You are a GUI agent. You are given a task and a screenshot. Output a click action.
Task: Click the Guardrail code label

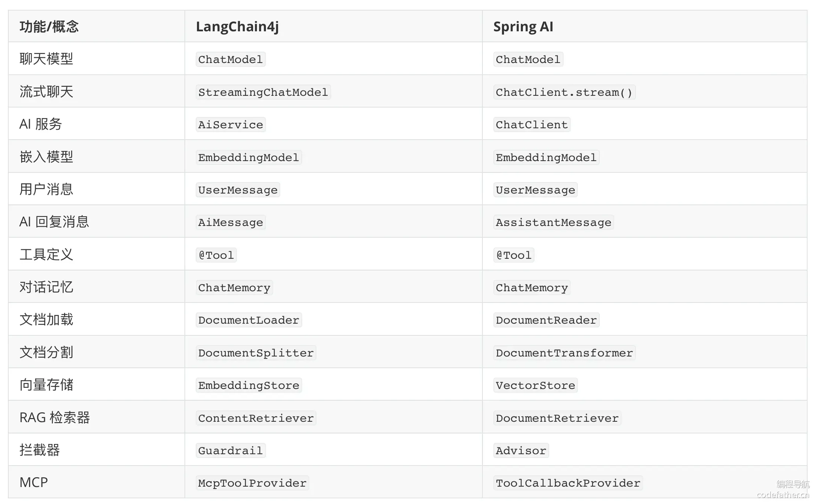click(x=231, y=450)
